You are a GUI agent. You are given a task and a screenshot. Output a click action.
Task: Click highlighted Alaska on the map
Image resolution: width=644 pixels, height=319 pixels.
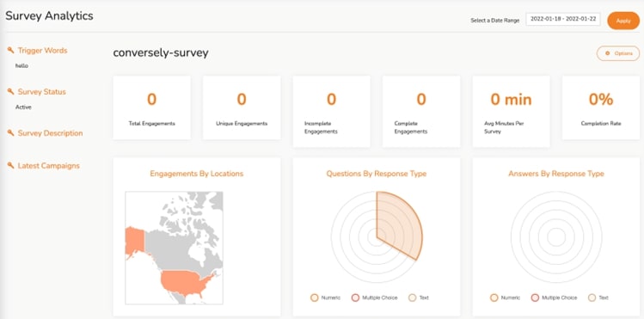click(x=134, y=241)
